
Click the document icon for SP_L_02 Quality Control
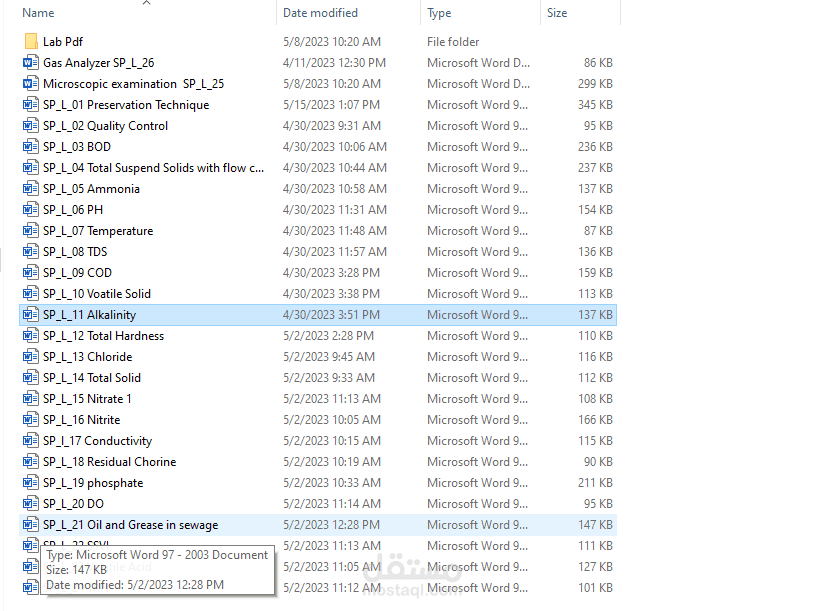[x=31, y=126]
